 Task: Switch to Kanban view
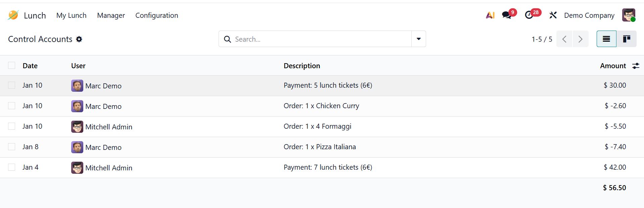pos(627,39)
